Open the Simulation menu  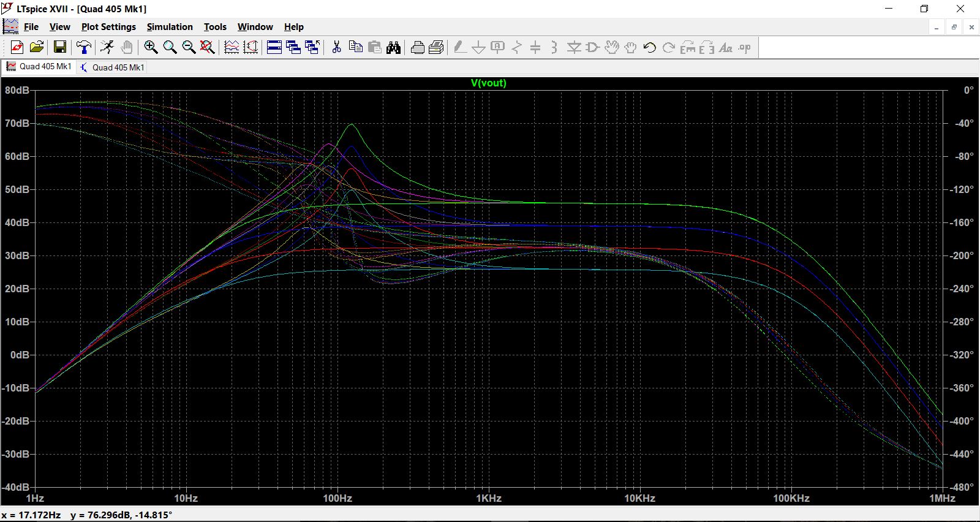point(170,27)
